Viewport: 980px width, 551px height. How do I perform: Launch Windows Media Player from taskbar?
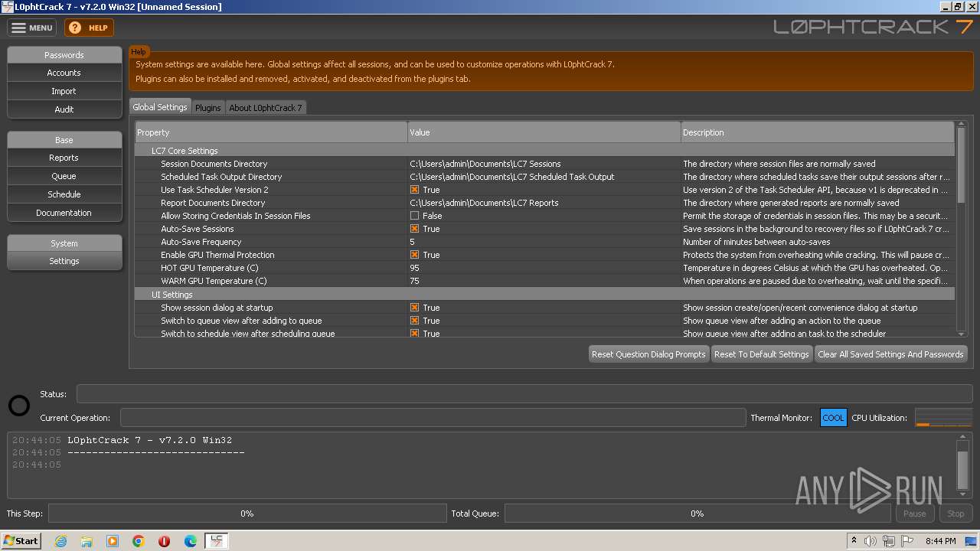coord(113,541)
